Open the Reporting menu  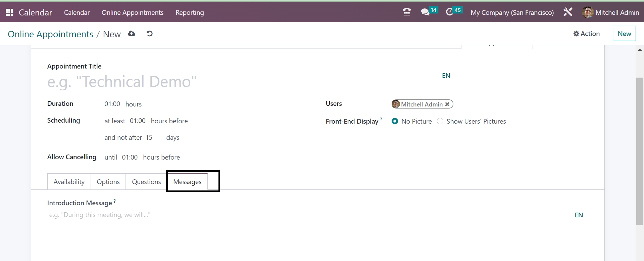(190, 12)
